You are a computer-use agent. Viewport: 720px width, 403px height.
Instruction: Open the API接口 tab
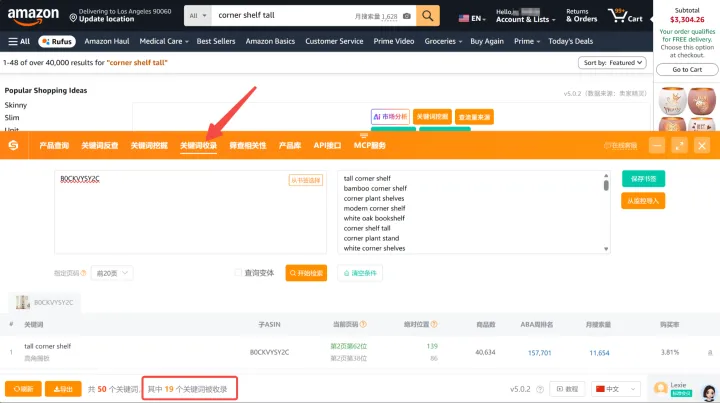[x=327, y=146]
